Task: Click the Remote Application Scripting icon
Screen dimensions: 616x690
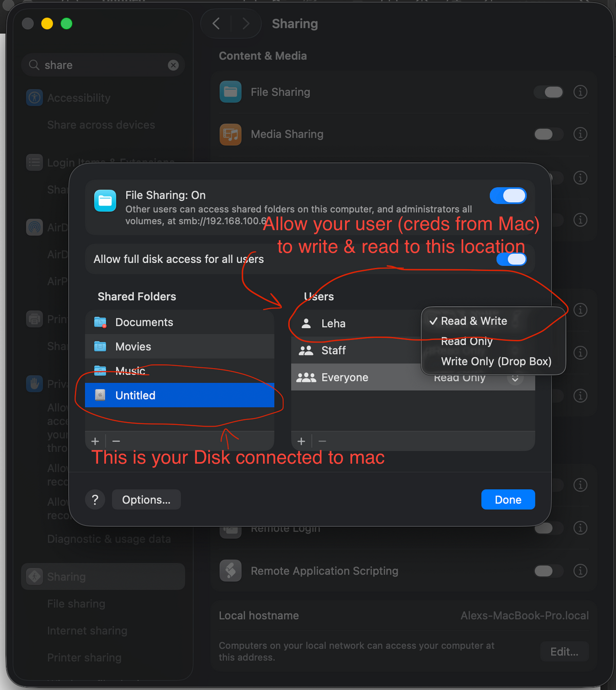Action: pyautogui.click(x=230, y=571)
